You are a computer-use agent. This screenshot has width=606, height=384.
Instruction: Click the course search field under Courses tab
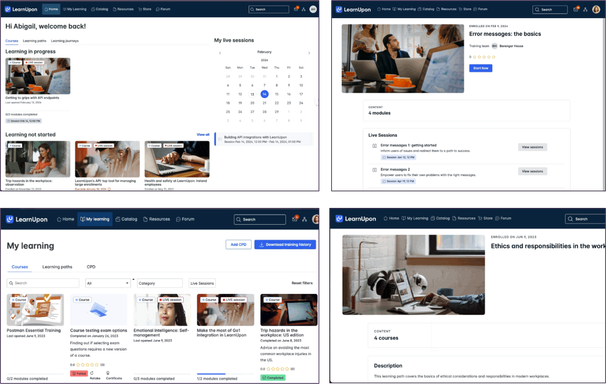point(43,283)
